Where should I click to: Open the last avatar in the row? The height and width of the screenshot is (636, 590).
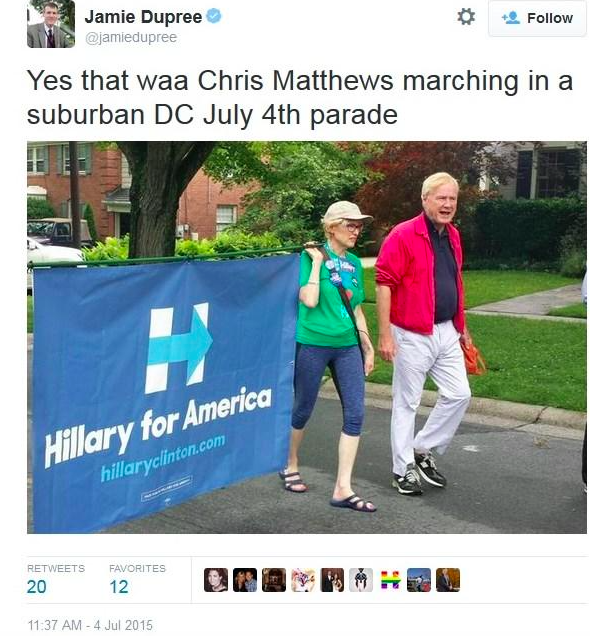click(x=448, y=580)
